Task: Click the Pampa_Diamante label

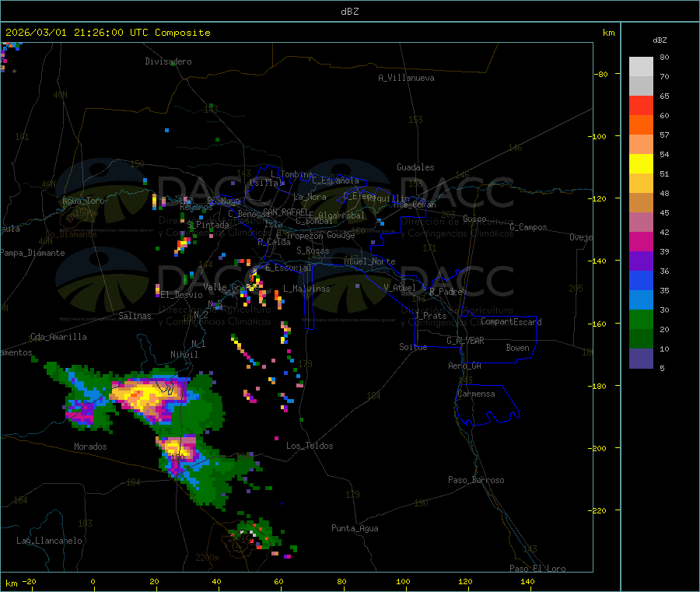Action: (x=33, y=253)
